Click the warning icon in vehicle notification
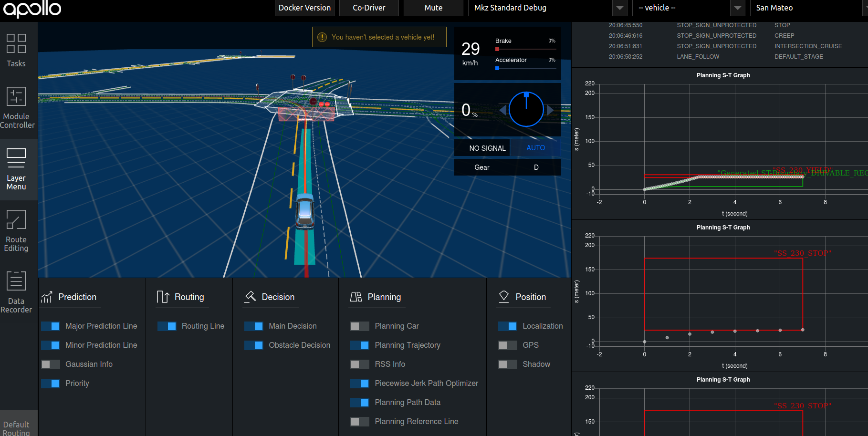Screen dimensions: 868x436 323,37
